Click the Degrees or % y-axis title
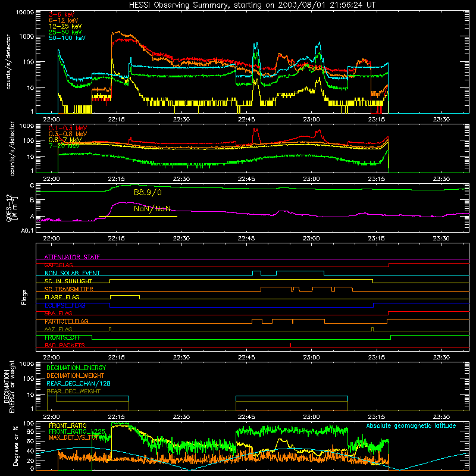The height and width of the screenshot is (476, 476). 15,446
